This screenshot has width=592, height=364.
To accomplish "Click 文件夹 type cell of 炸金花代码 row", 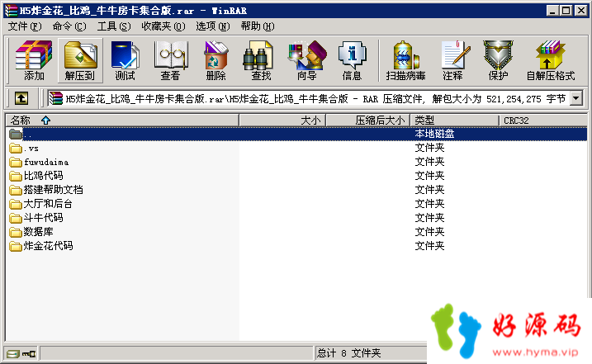I will pyautogui.click(x=429, y=246).
